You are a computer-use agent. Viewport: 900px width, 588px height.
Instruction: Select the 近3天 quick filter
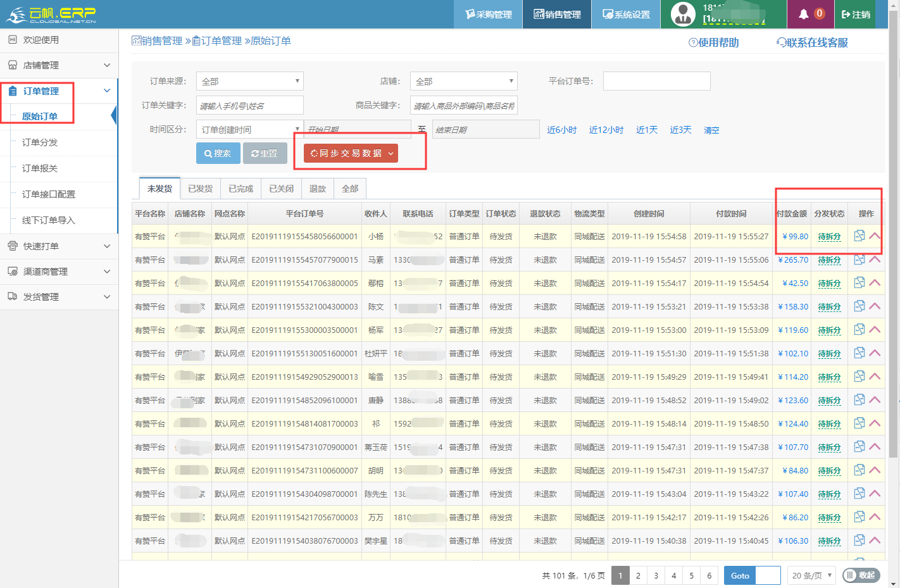click(681, 130)
